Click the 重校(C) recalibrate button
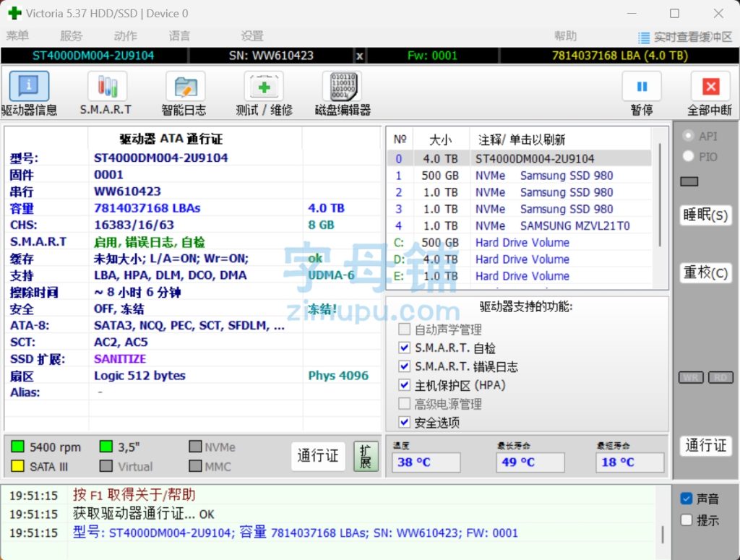740x560 pixels. coord(705,272)
